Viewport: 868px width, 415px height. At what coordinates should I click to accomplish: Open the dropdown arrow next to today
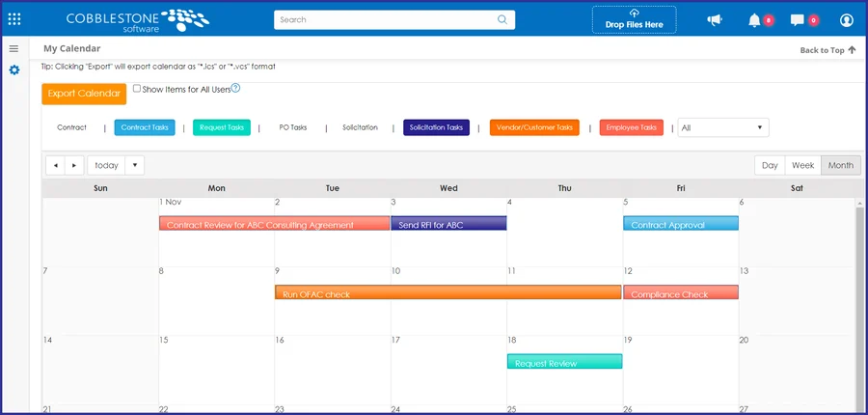click(135, 165)
